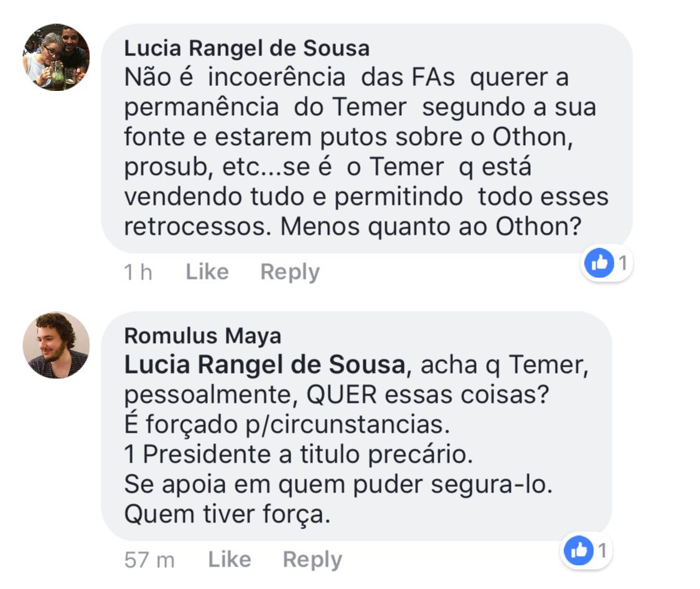Image resolution: width=700 pixels, height=589 pixels.
Task: Open Romulus Maya author name link
Action: (203, 336)
